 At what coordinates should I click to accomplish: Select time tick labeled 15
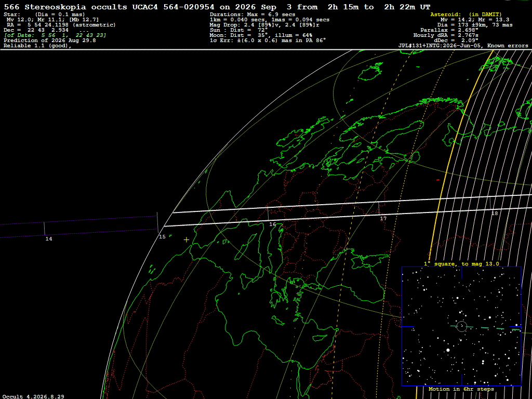[162, 236]
